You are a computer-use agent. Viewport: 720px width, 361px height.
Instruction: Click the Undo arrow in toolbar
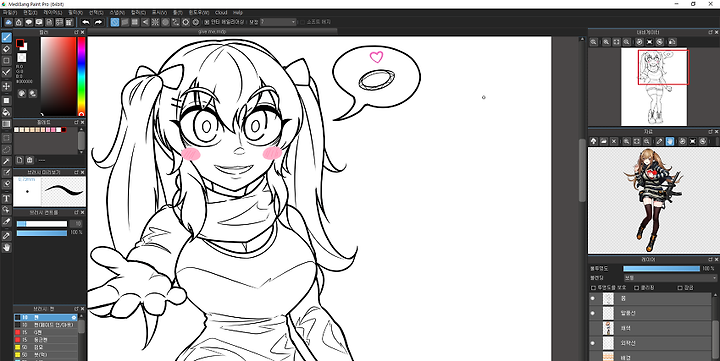[85, 22]
